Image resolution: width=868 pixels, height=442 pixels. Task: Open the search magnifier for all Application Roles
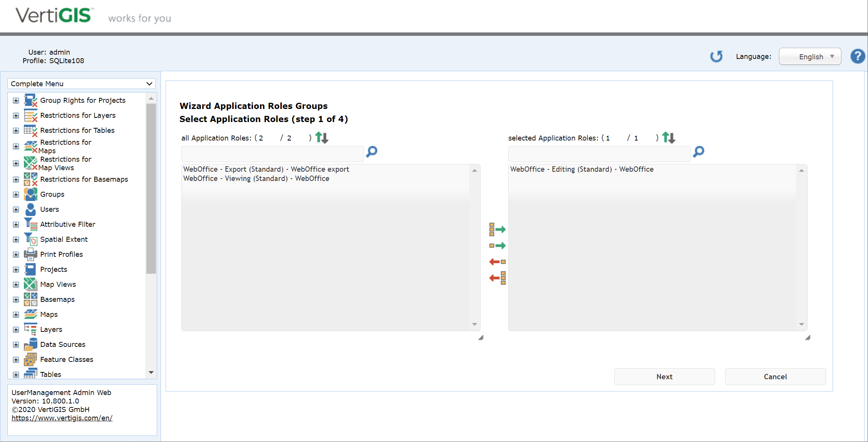[x=371, y=152]
